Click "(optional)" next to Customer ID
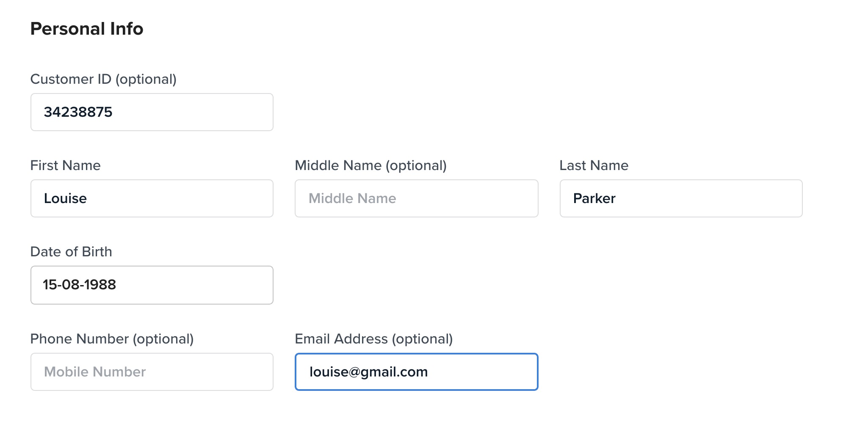868x423 pixels. (146, 79)
